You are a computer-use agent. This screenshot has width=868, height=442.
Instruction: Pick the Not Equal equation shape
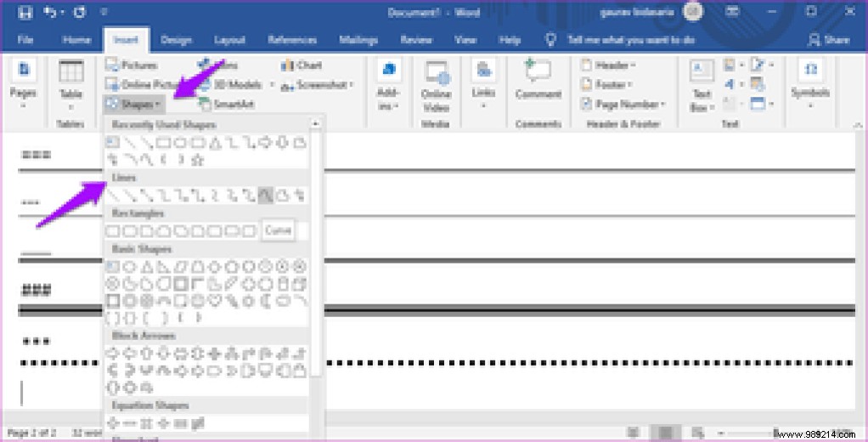pos(198,423)
